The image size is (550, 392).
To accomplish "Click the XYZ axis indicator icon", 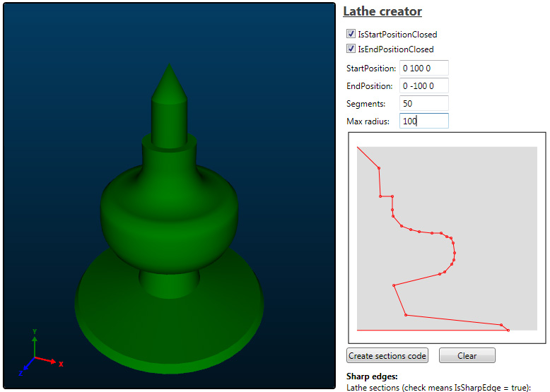I will tap(40, 352).
